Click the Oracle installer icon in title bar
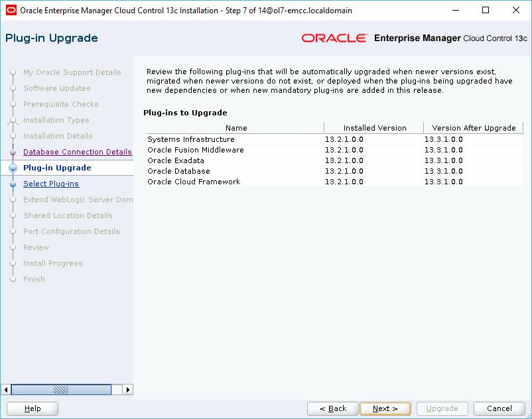 11,10
